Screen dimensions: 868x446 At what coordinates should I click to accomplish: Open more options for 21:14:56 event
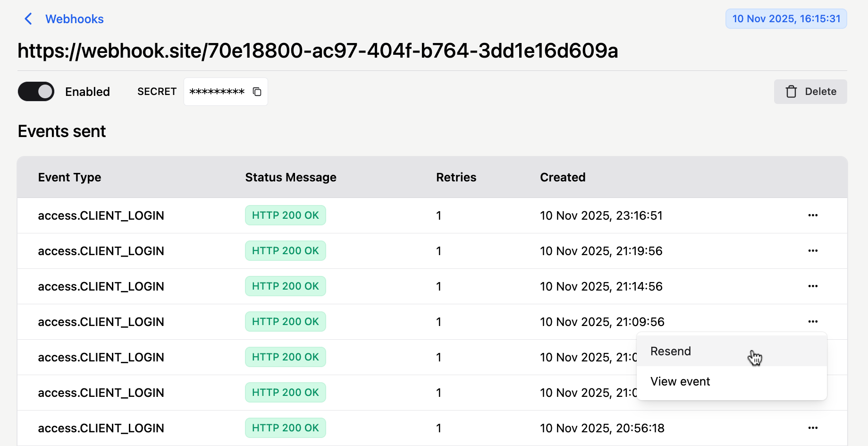pos(812,286)
